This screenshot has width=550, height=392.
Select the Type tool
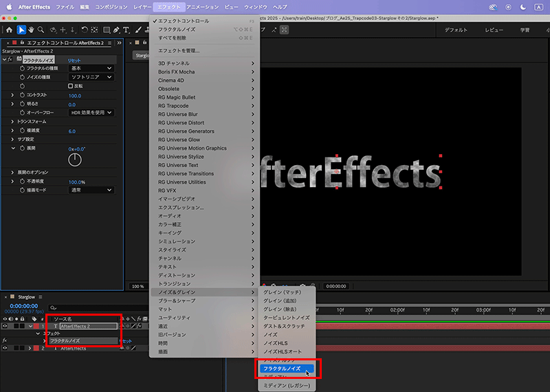point(126,30)
